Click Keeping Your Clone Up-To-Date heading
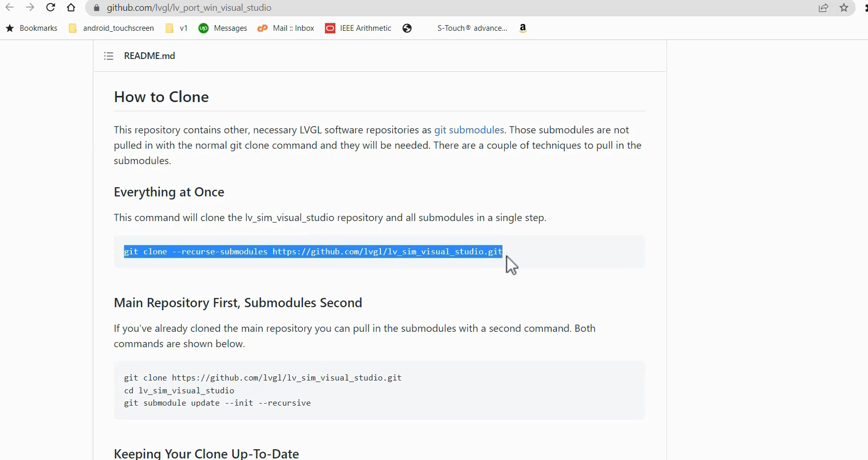This screenshot has width=868, height=460. pos(207,453)
